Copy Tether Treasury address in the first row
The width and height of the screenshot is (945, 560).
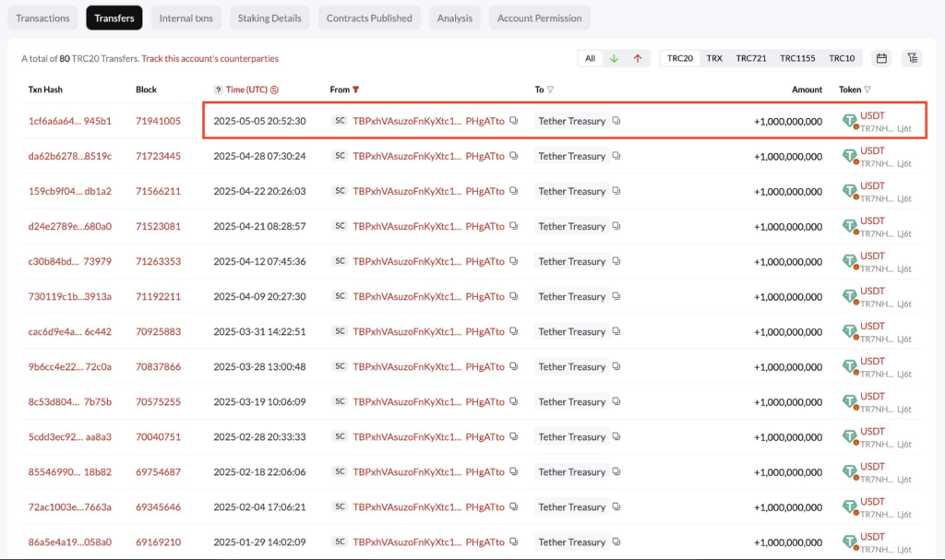pos(616,121)
